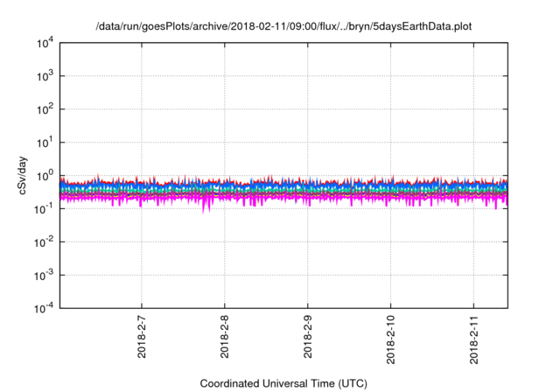Click the 10^1 y-axis tick label
This screenshot has width=560, height=392.
[x=45, y=143]
